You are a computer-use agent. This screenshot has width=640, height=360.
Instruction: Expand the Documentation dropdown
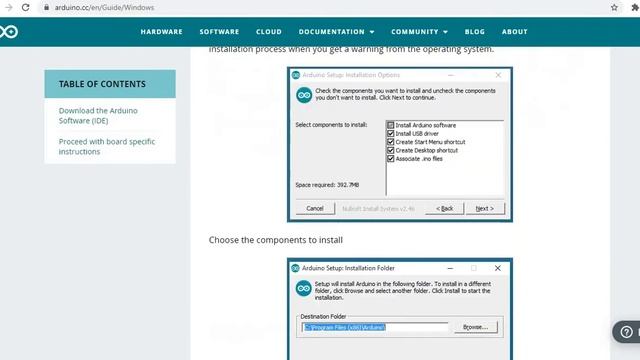tap(336, 31)
